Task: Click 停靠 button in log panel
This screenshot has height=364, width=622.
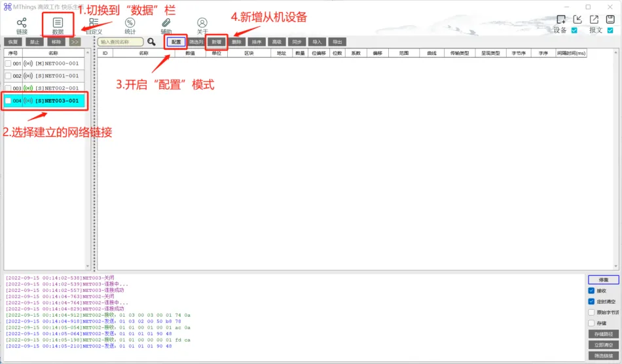Action: pos(604,280)
